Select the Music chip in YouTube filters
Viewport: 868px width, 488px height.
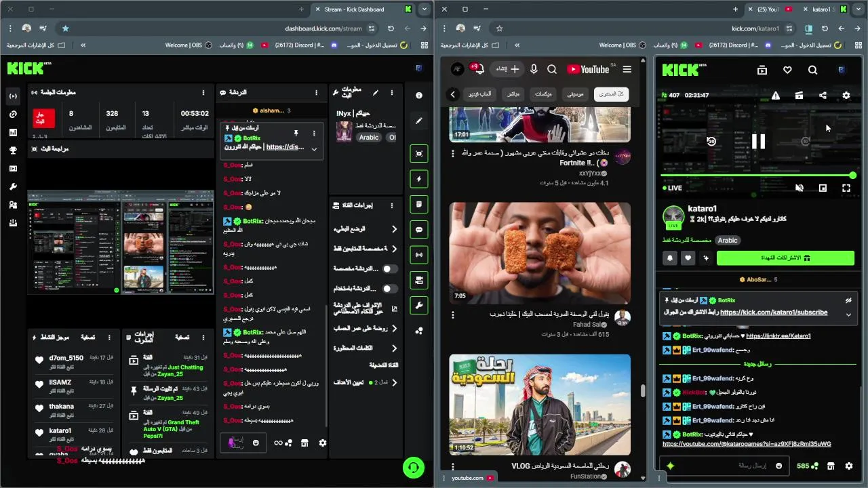coord(576,94)
